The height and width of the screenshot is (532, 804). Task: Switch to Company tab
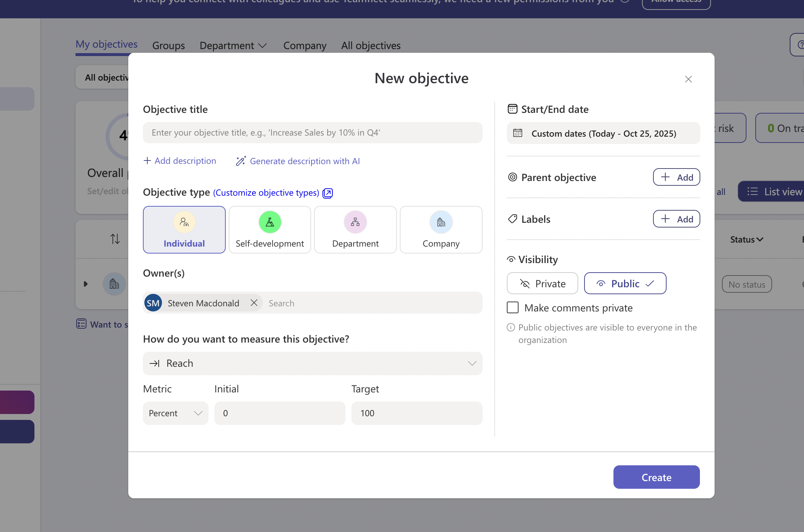tap(305, 45)
